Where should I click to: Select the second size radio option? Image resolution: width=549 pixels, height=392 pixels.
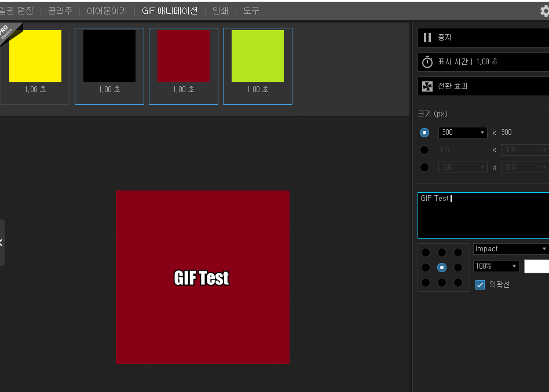click(424, 150)
